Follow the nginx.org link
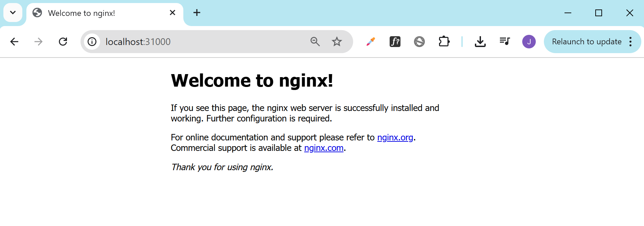Image resolution: width=644 pixels, height=226 pixels. coord(395,137)
